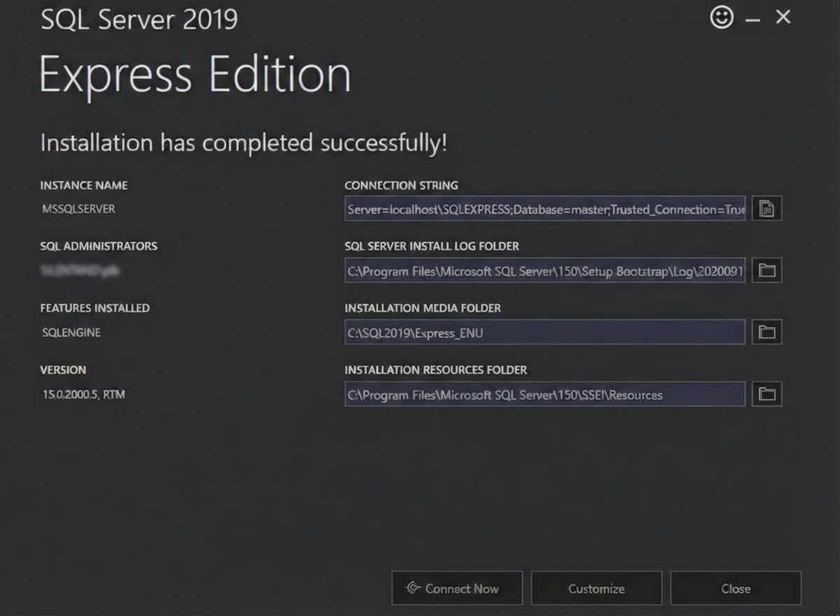Screen dimensions: 840x616
Task: Click the MSSQLSERVER instance name value
Action: tap(78, 209)
